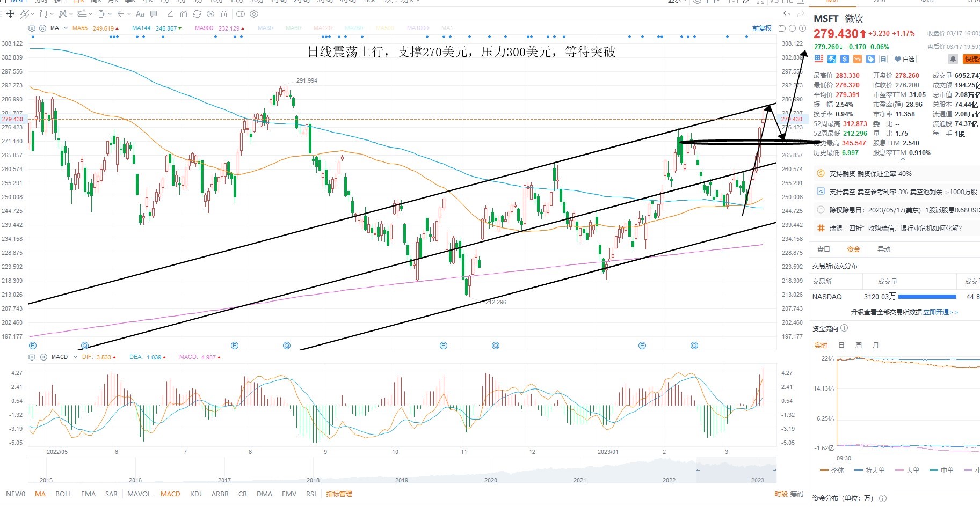Open drawing toolbar settings gear

tap(254, 14)
